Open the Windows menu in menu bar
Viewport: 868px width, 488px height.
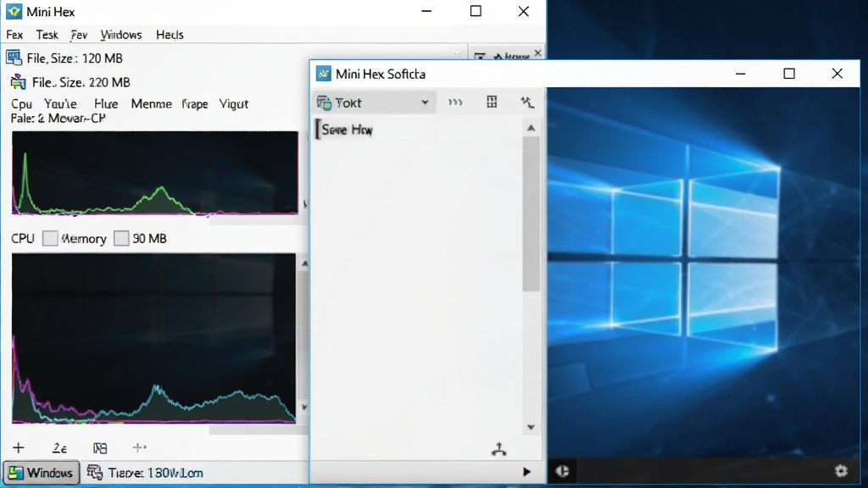pos(121,35)
